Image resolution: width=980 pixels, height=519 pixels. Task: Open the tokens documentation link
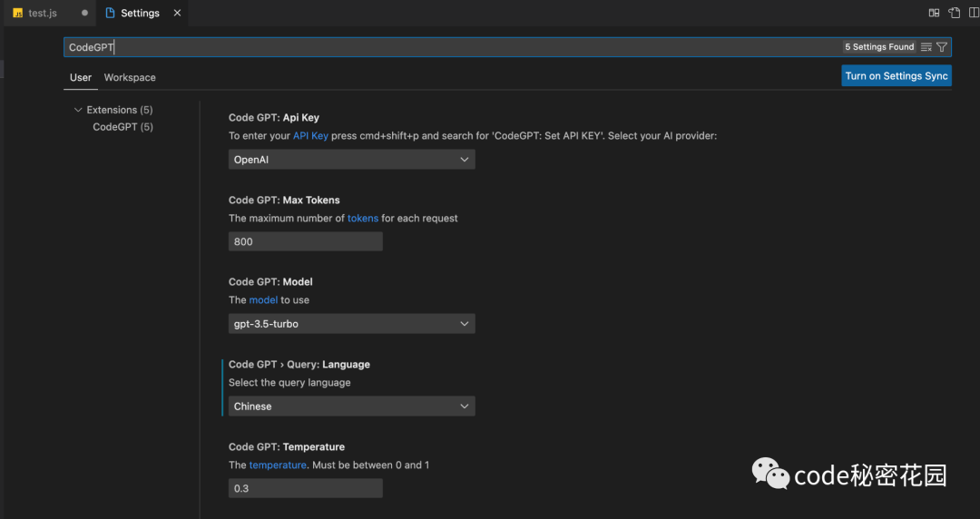[x=363, y=219]
